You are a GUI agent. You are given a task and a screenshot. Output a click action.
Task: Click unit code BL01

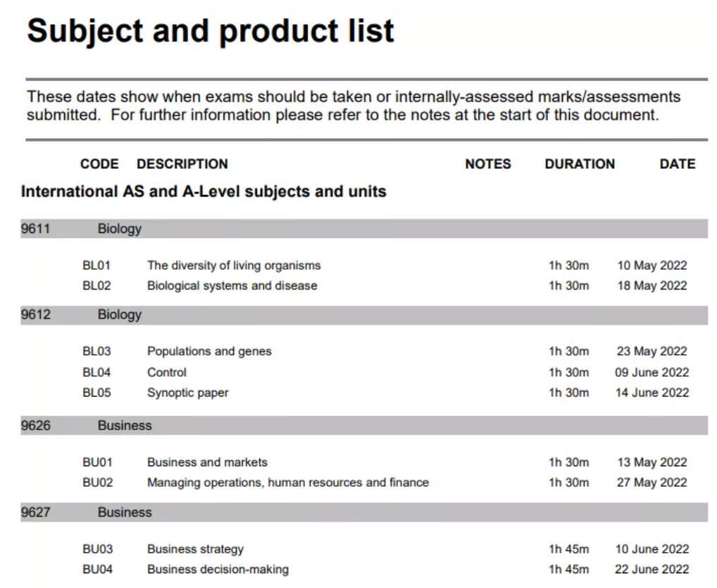pyautogui.click(x=96, y=265)
